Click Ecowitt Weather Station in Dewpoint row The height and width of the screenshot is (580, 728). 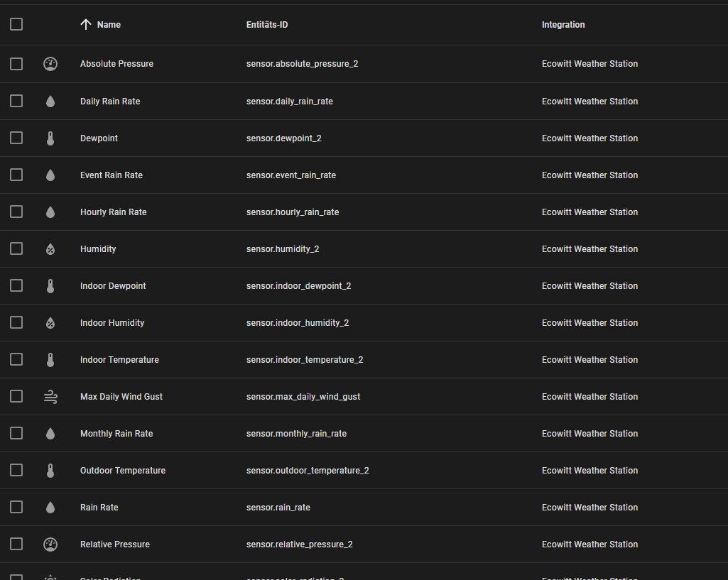click(590, 138)
